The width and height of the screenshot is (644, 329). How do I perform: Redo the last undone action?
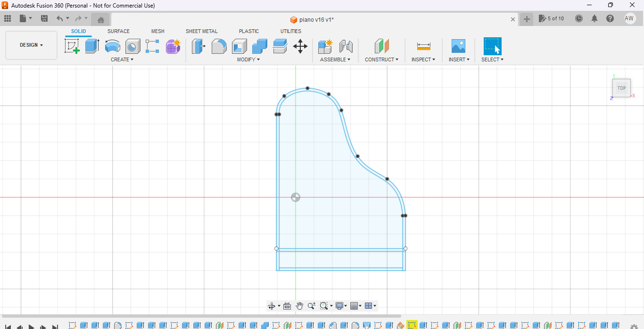pos(78,18)
